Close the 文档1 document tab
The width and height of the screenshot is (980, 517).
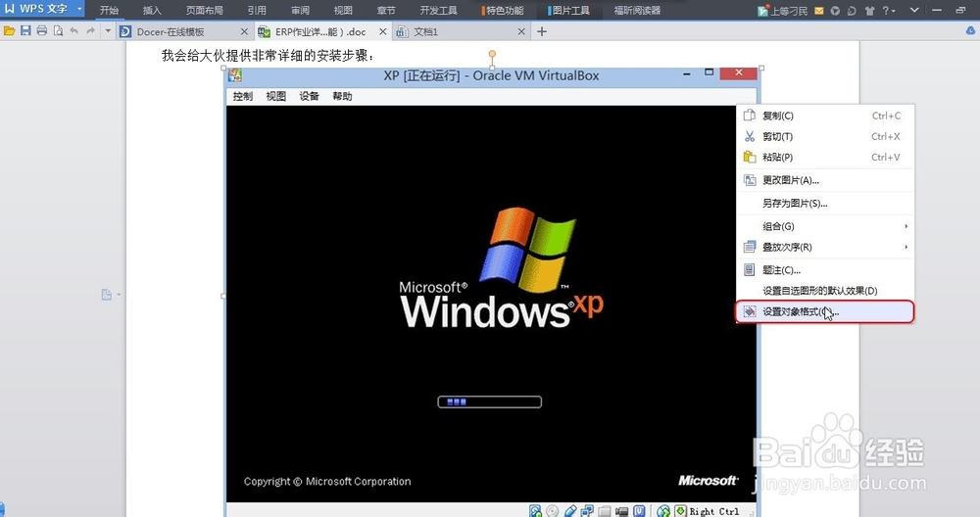(x=521, y=31)
